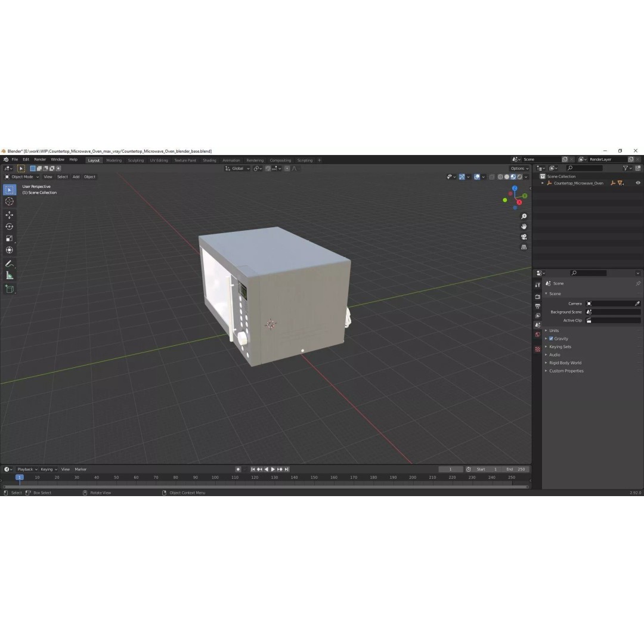644x644 pixels.
Task: Pin the Scene properties with pin icon
Action: pyautogui.click(x=638, y=283)
